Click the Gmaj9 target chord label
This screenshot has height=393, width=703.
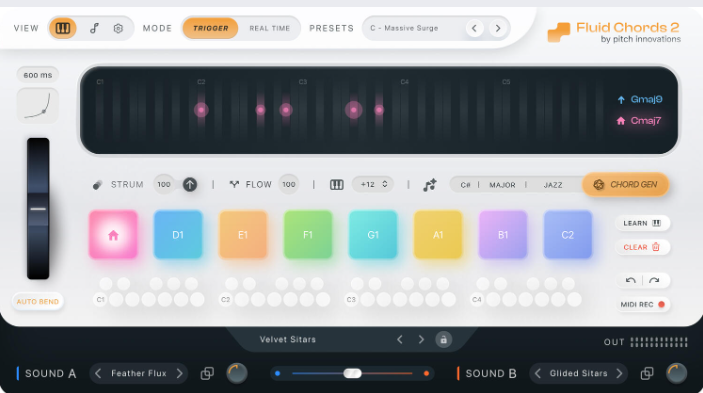[640, 99]
